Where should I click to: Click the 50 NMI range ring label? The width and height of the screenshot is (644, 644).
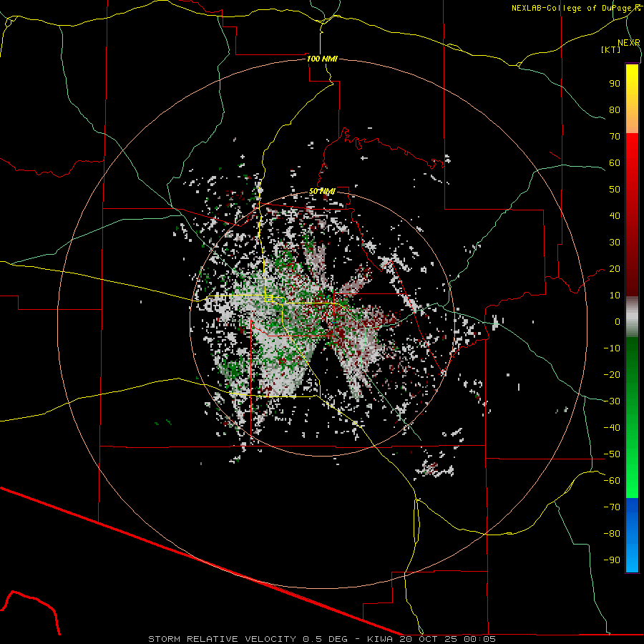tap(322, 191)
